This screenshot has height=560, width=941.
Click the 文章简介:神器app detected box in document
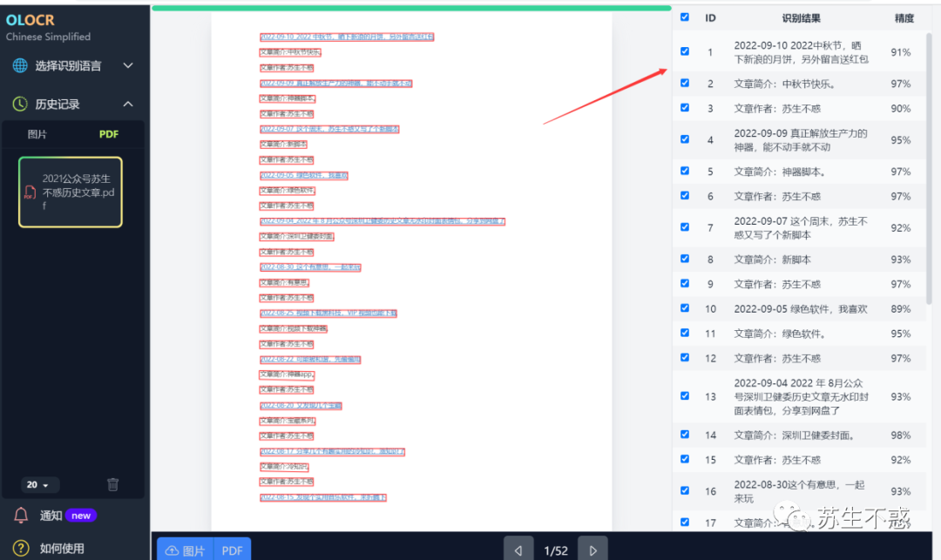pyautogui.click(x=287, y=374)
